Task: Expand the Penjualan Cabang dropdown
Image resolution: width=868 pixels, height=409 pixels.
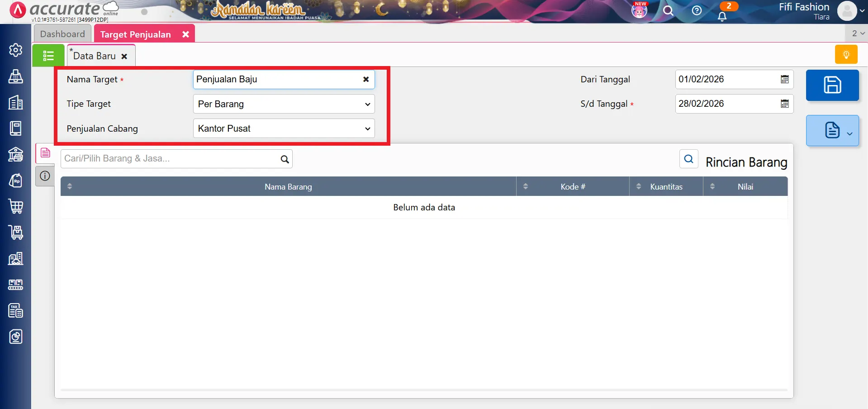Action: coord(284,128)
